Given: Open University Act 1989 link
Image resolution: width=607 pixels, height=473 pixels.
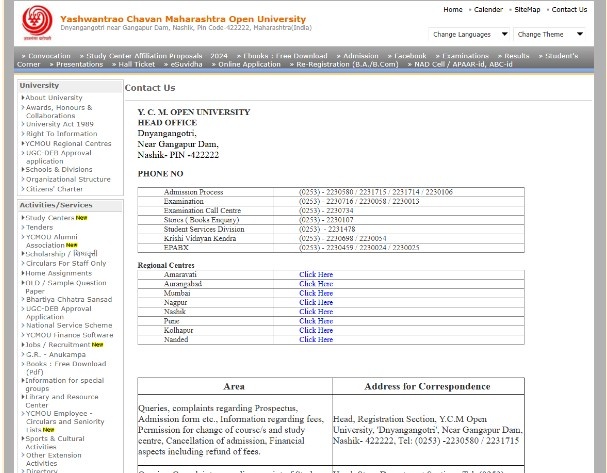Looking at the screenshot, I should pyautogui.click(x=60, y=124).
